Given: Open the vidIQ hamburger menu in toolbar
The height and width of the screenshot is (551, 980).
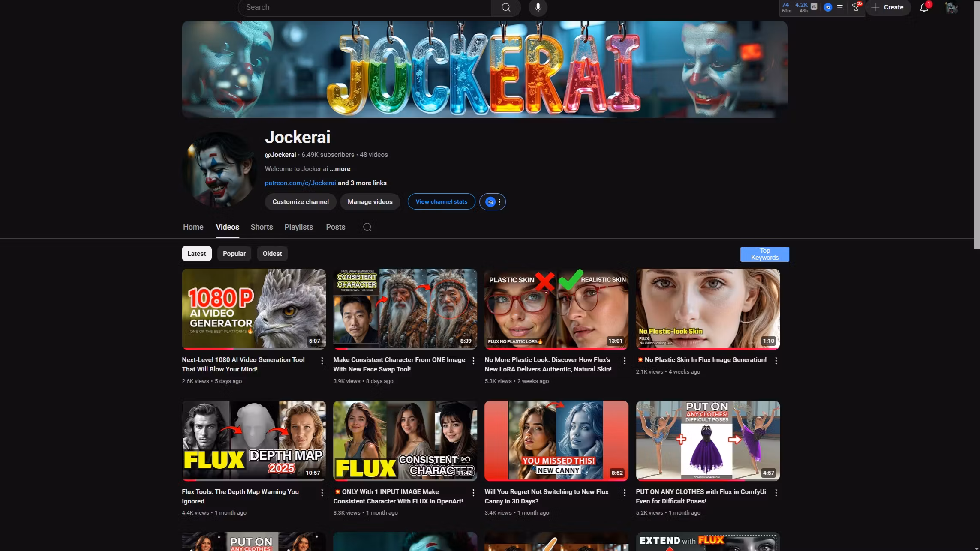Looking at the screenshot, I should [x=840, y=7].
